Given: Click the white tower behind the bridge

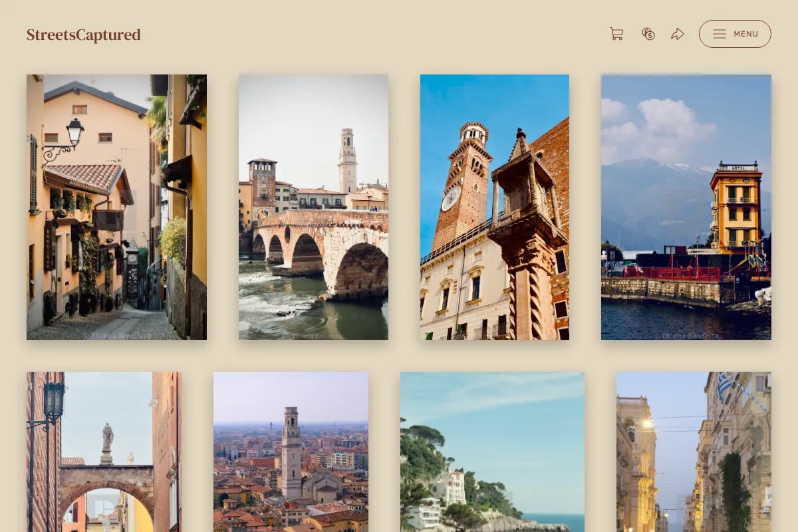Looking at the screenshot, I should coord(347,160).
